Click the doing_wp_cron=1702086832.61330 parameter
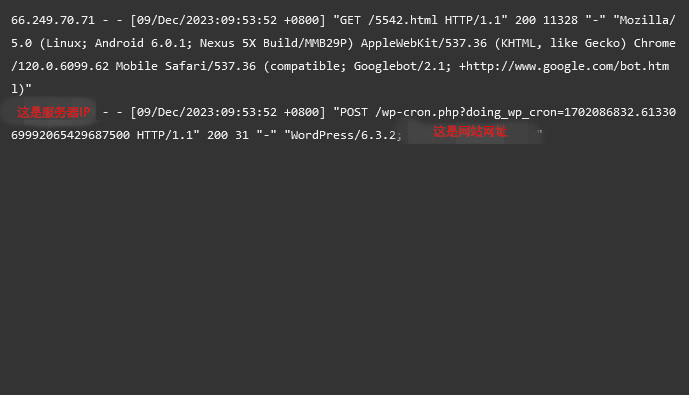The image size is (689, 395). 571,112
